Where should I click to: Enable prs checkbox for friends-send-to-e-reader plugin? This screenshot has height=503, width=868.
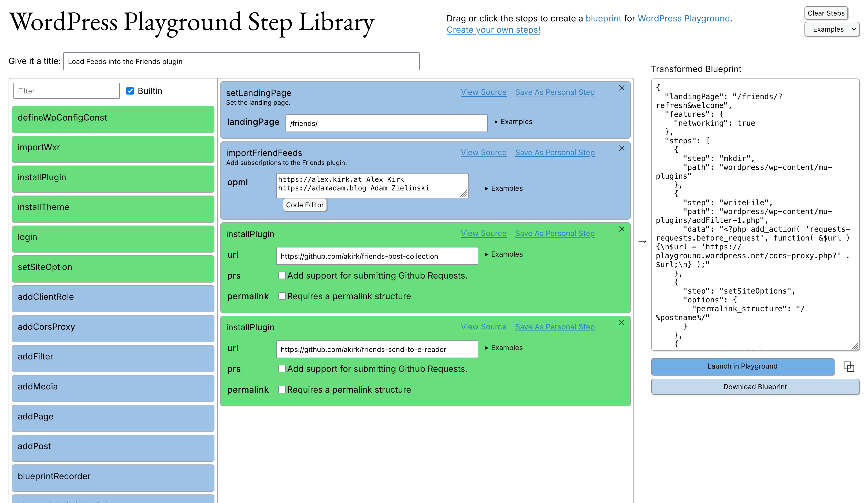point(282,369)
